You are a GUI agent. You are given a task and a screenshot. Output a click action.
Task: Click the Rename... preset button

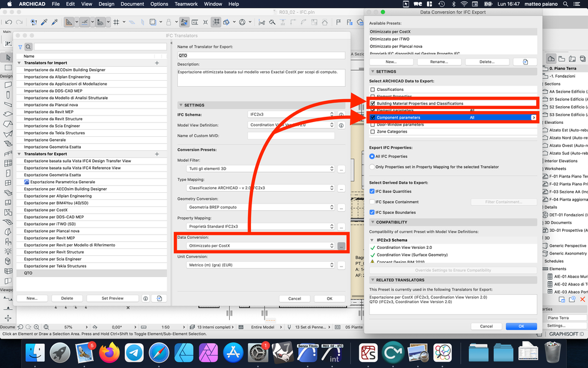coord(439,61)
